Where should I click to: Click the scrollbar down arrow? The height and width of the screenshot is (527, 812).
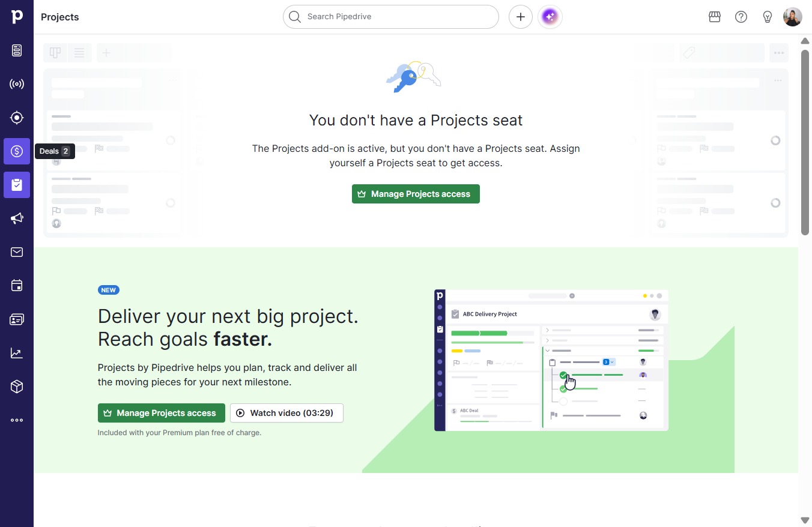pos(805,520)
